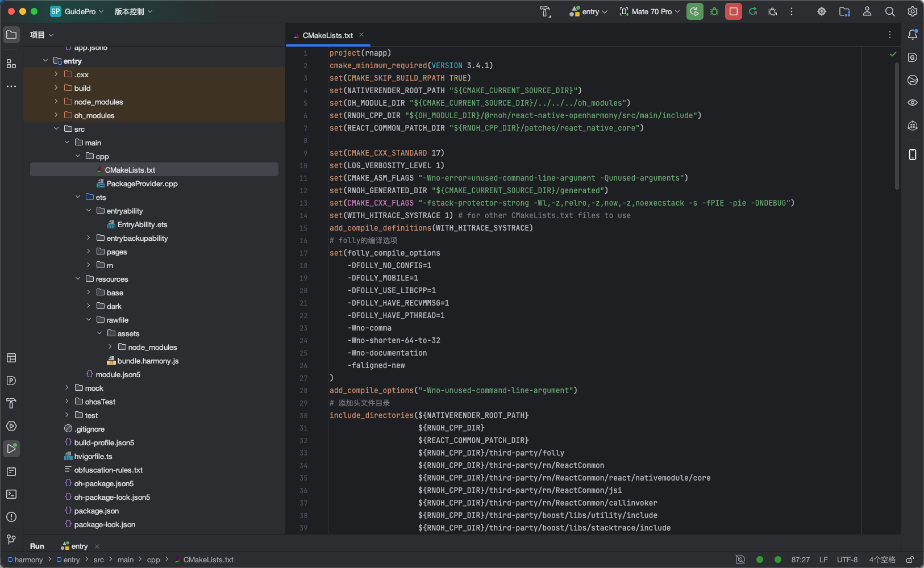The height and width of the screenshot is (568, 924).
Task: Open the Profiler P tool window
Action: pyautogui.click(x=11, y=381)
